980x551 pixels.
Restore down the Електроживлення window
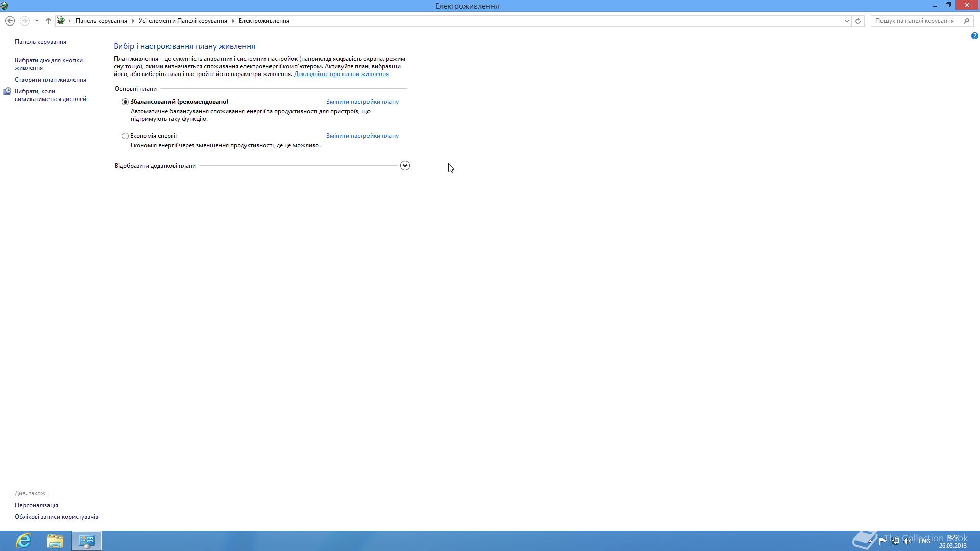(948, 6)
